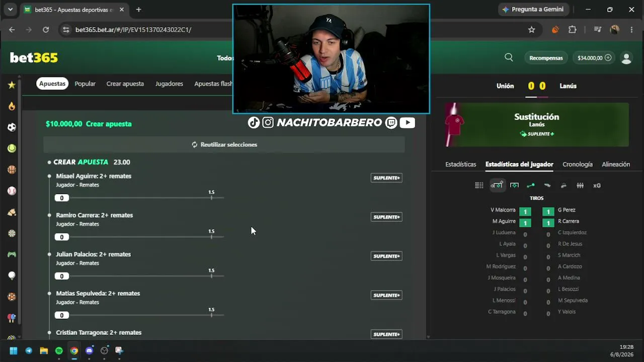Click the Sustitución Lanús banner

[x=536, y=125]
